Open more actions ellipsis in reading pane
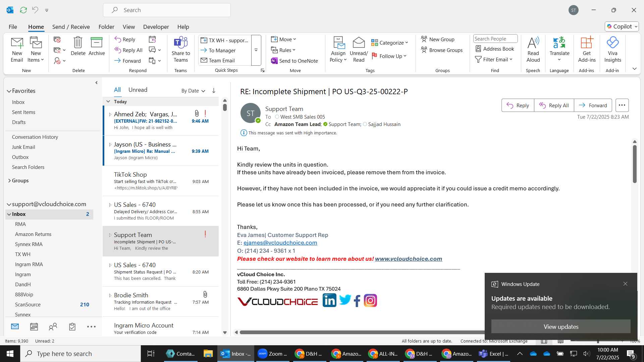The width and height of the screenshot is (644, 362). (622, 105)
